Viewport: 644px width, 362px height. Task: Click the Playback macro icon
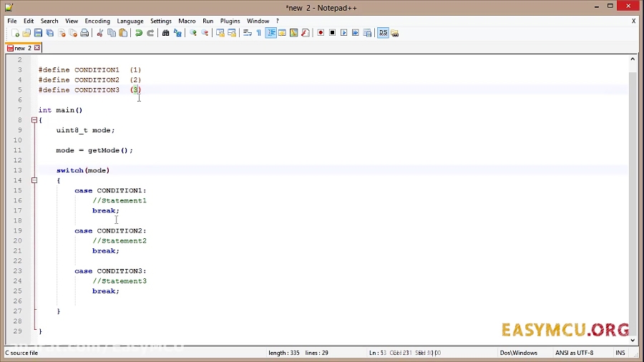coord(344,33)
